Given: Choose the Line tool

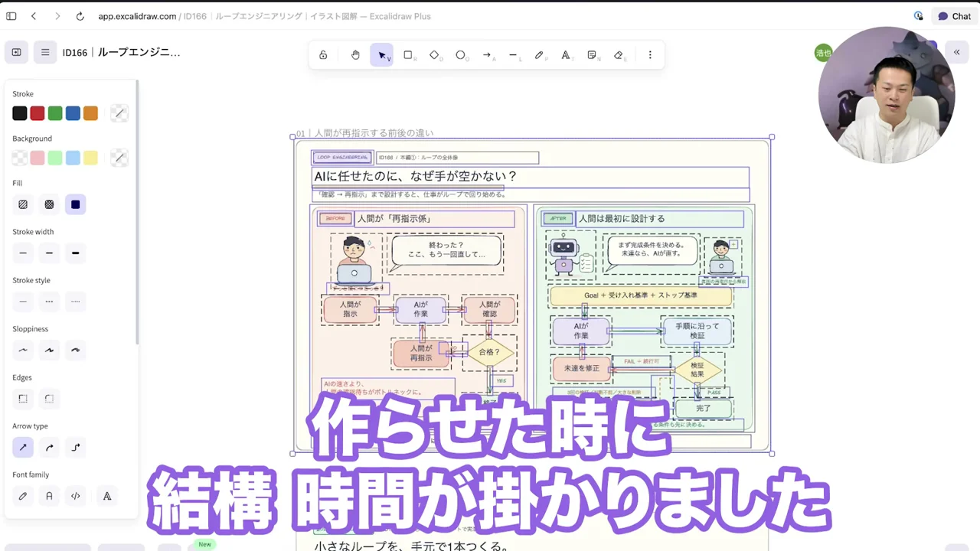Looking at the screenshot, I should (x=513, y=55).
